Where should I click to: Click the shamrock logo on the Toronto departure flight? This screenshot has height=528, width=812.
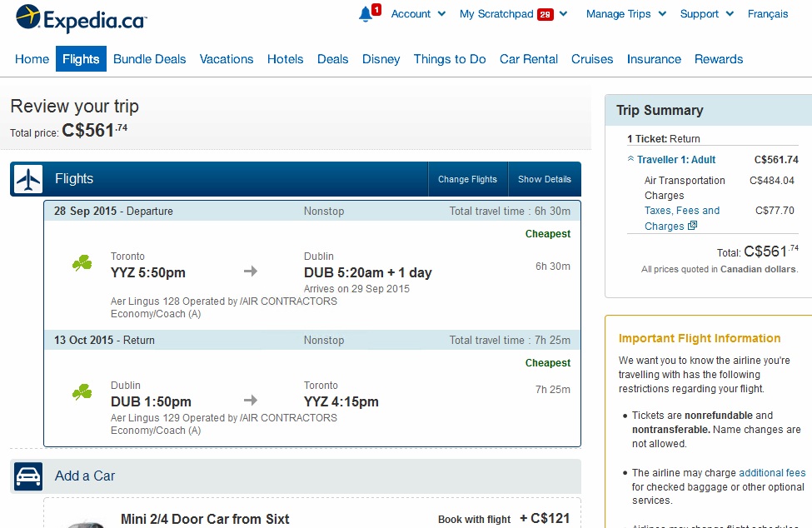82,263
